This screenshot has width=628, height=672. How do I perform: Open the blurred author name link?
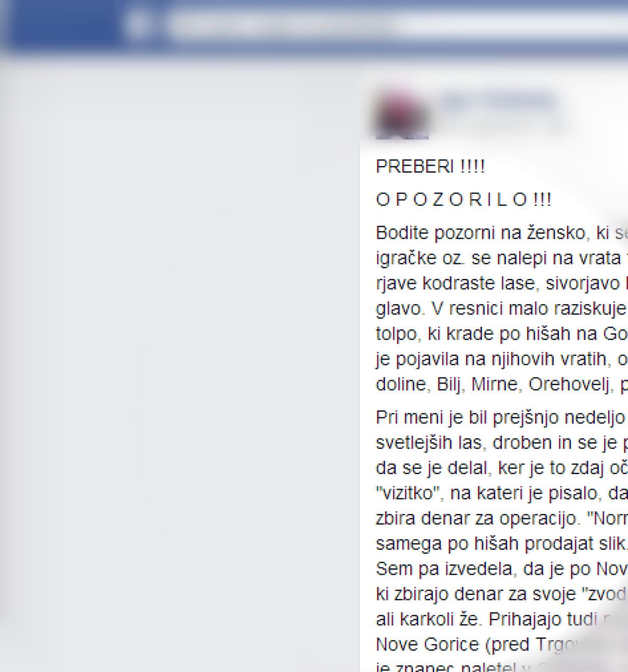(x=498, y=100)
